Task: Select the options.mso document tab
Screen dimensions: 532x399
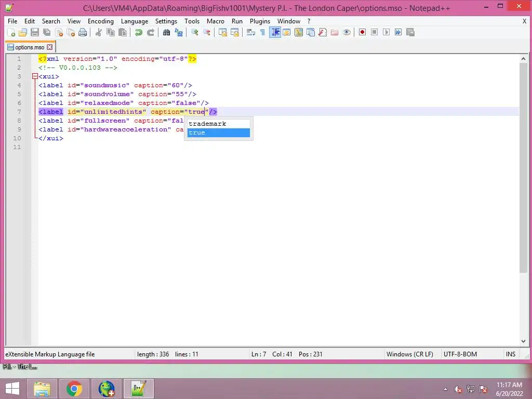Action: click(30, 47)
